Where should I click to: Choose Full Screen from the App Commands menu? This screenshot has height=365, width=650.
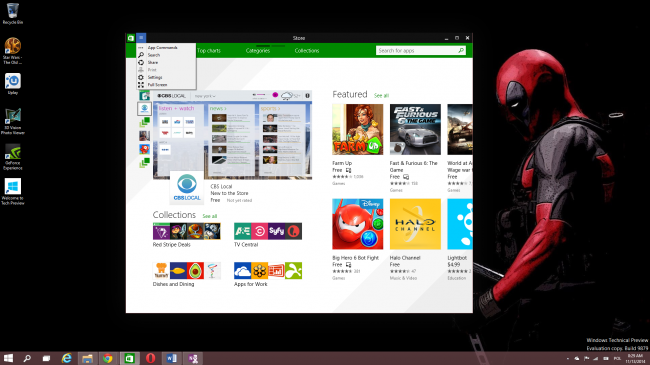tap(158, 85)
